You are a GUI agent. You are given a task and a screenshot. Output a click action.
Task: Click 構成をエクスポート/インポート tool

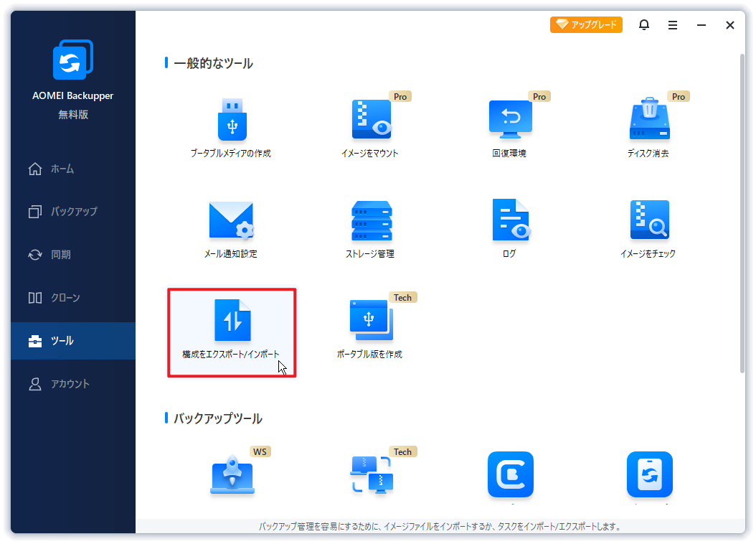click(x=232, y=333)
